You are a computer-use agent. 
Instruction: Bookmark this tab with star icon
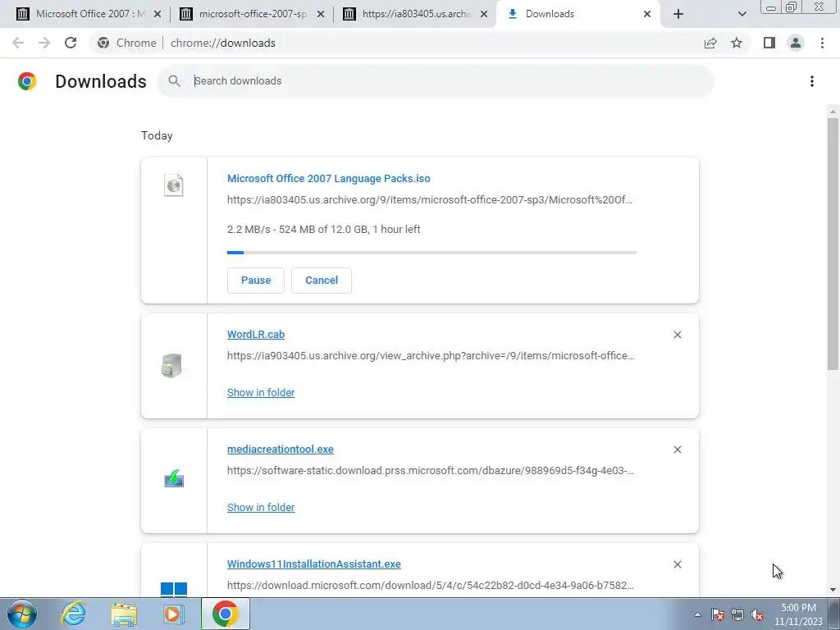[737, 43]
